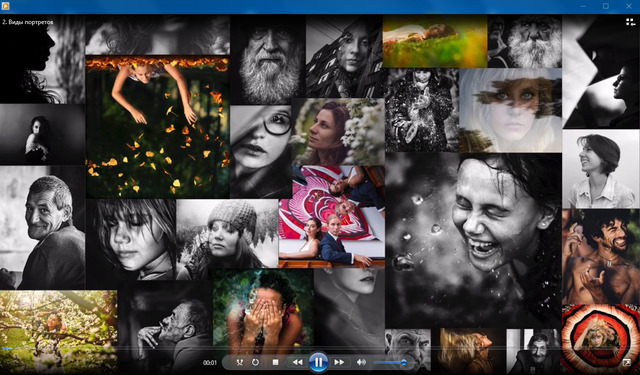
Task: Maximize the player window
Action: pos(606,6)
